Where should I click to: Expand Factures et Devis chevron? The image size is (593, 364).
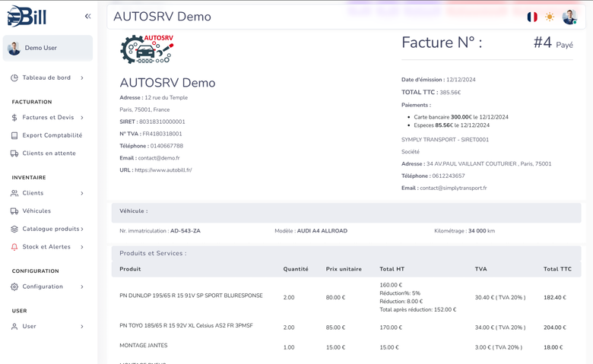pos(82,118)
